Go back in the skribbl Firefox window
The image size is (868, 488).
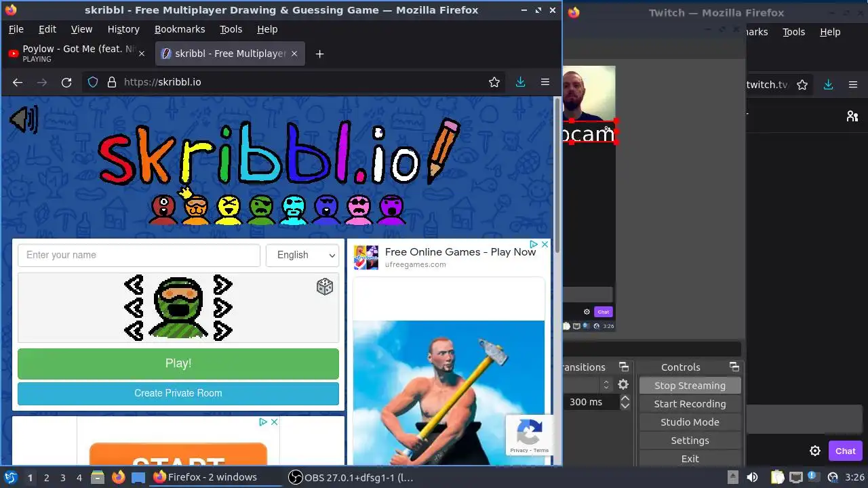coord(18,82)
